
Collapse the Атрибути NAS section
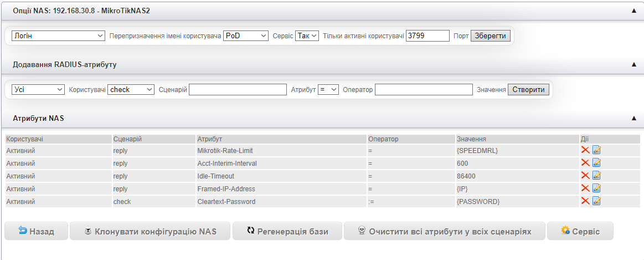[633, 118]
